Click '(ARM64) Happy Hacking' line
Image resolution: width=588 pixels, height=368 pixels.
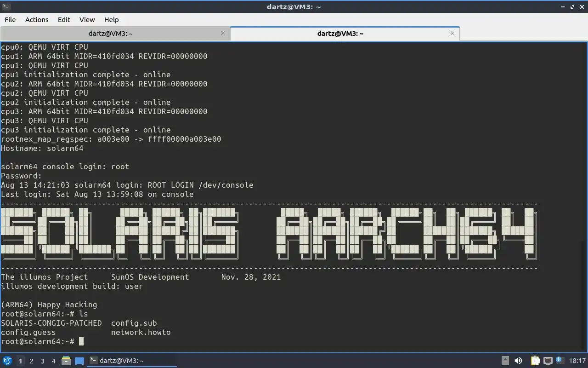(49, 305)
